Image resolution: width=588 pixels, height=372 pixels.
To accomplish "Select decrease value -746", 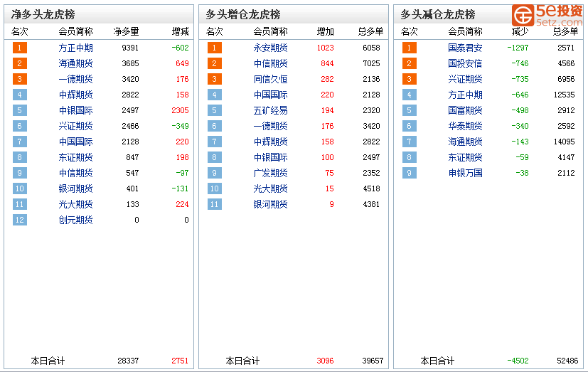I will pyautogui.click(x=520, y=63).
